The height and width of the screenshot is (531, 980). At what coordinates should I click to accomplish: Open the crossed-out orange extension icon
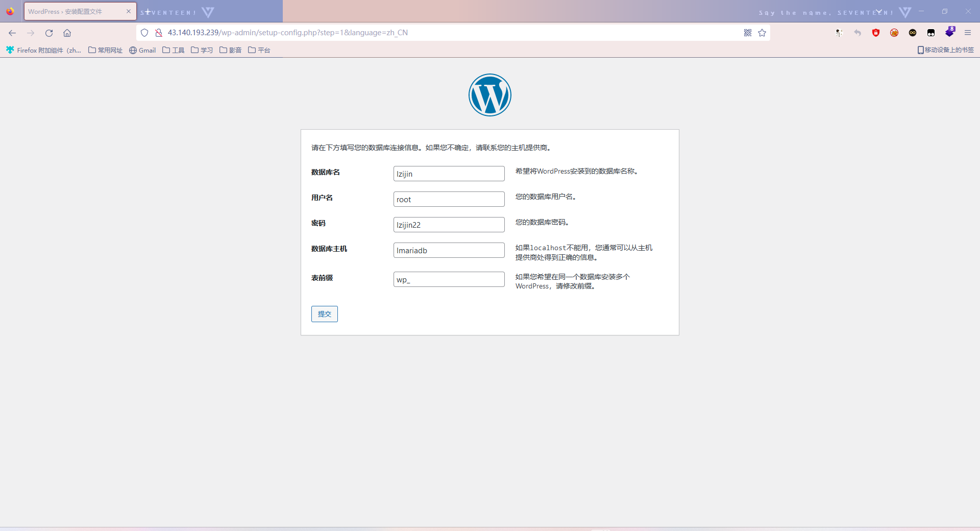coord(894,33)
